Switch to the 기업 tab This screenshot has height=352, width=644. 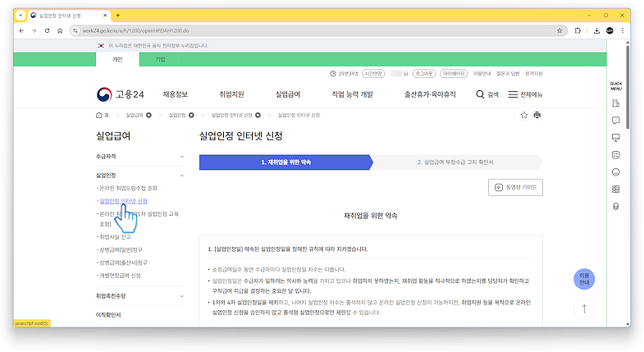point(160,60)
